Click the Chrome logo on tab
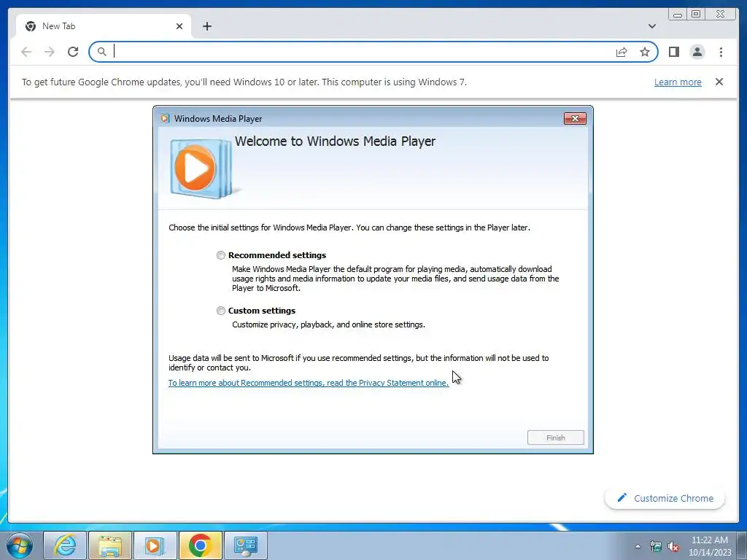 (x=31, y=26)
